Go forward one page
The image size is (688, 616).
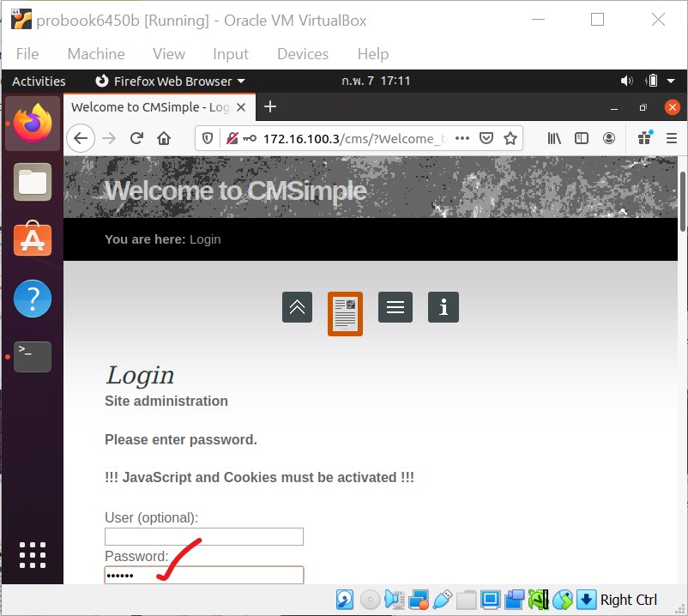point(109,139)
